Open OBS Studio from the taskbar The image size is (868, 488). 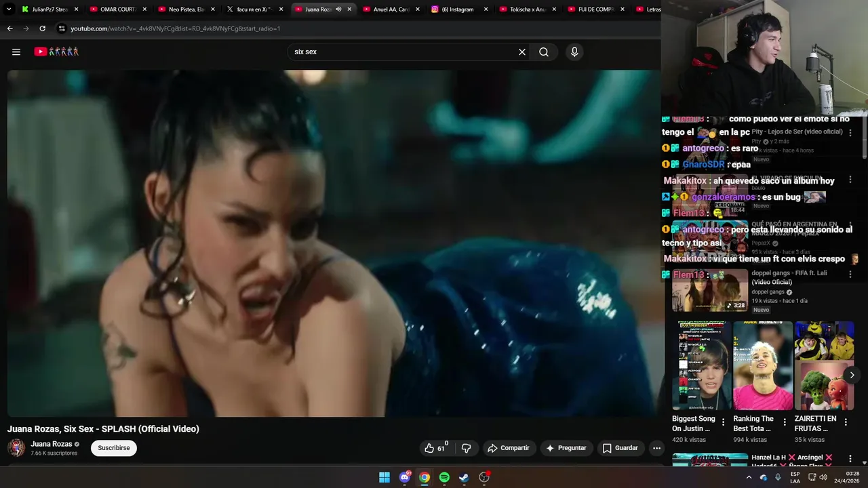pos(484,477)
